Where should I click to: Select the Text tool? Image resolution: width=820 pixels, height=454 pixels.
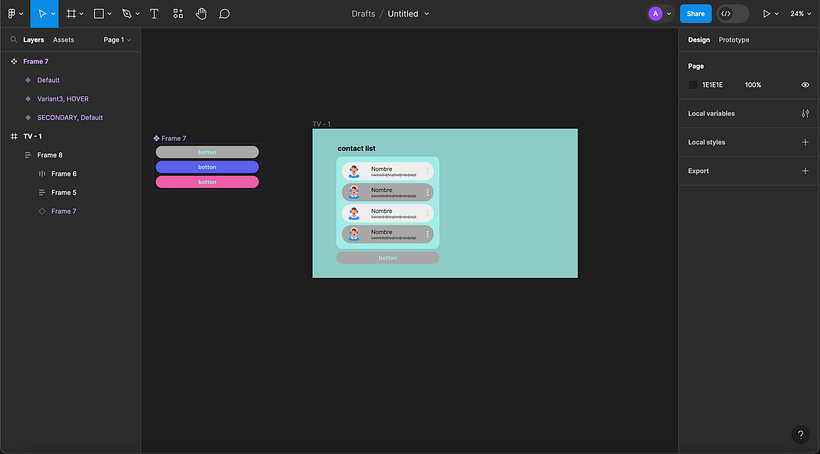154,14
